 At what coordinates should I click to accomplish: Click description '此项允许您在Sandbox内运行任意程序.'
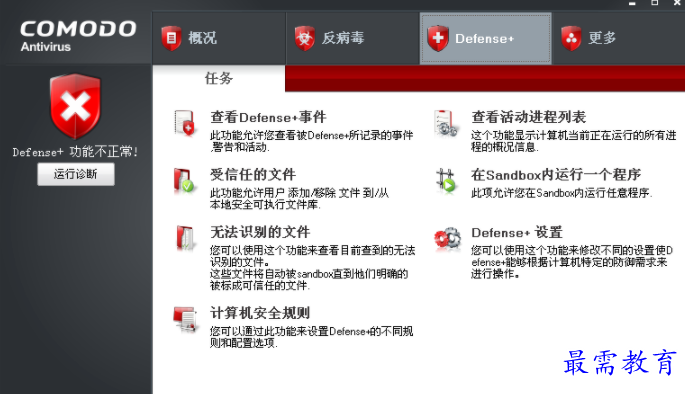[561, 193]
